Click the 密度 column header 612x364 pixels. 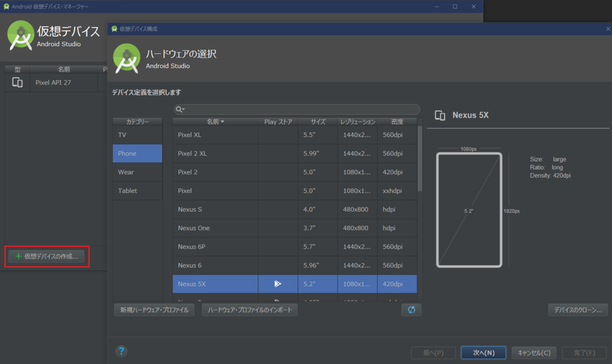click(397, 122)
